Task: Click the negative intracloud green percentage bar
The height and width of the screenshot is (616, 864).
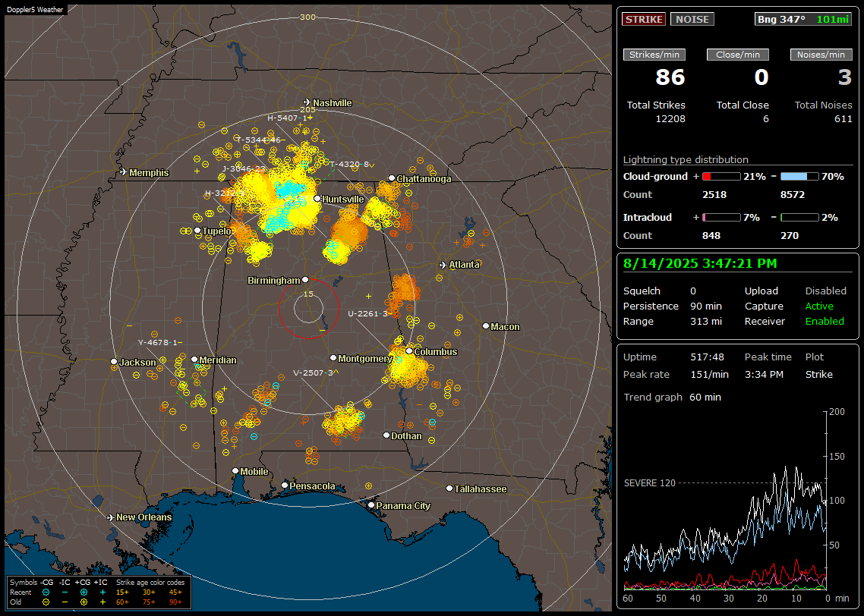Action: click(799, 218)
